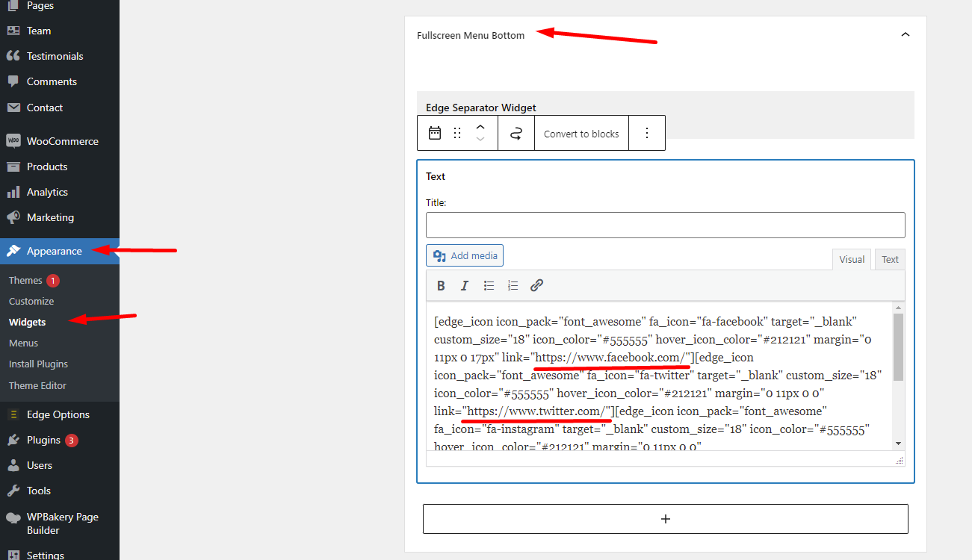Open the block options three-dot menu
This screenshot has width=972, height=560.
[x=647, y=133]
